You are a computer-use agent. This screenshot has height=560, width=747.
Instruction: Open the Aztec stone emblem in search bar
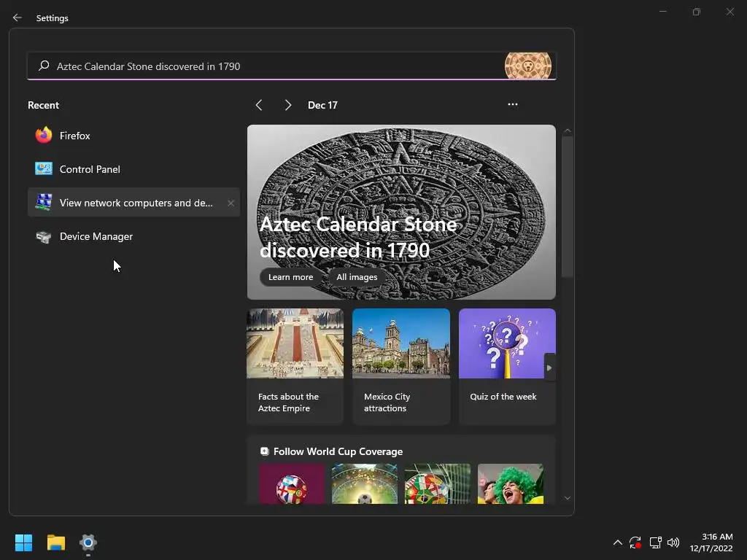point(528,66)
